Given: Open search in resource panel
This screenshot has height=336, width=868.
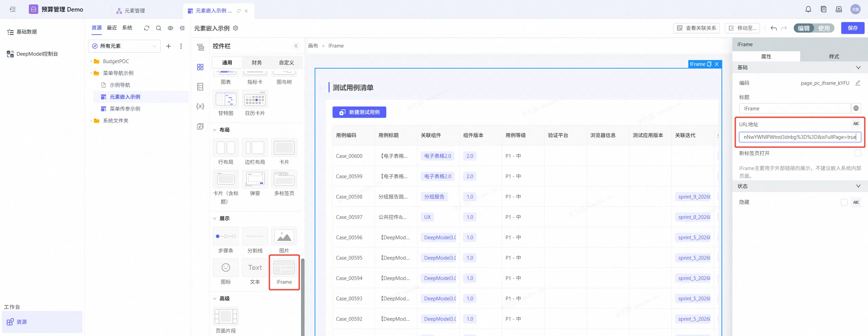Looking at the screenshot, I should [158, 28].
